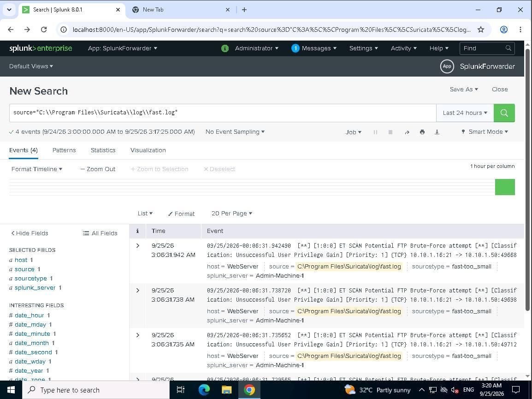The width and height of the screenshot is (532, 399).
Task: Open File Explorer from taskbar
Action: (x=226, y=390)
